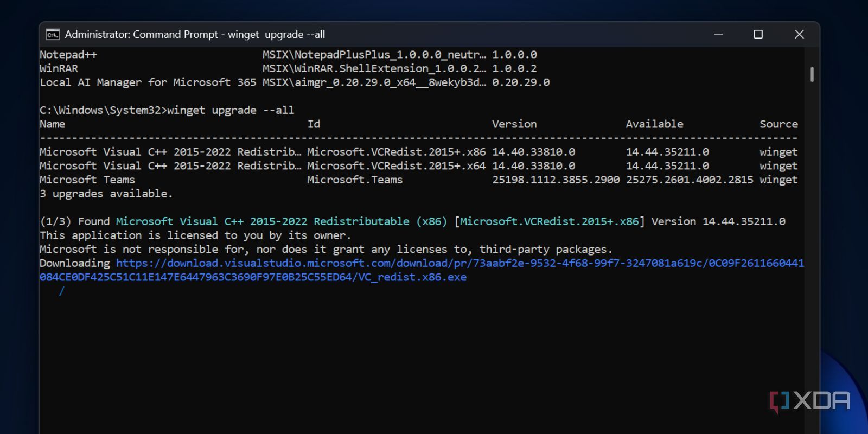Click the '1.0.0.2' WinRAR version
868x434 pixels.
click(x=514, y=69)
